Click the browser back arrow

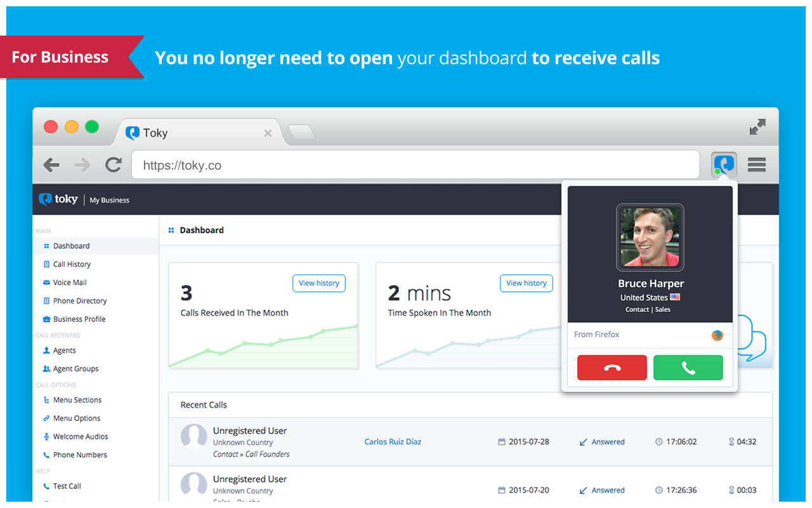(51, 165)
